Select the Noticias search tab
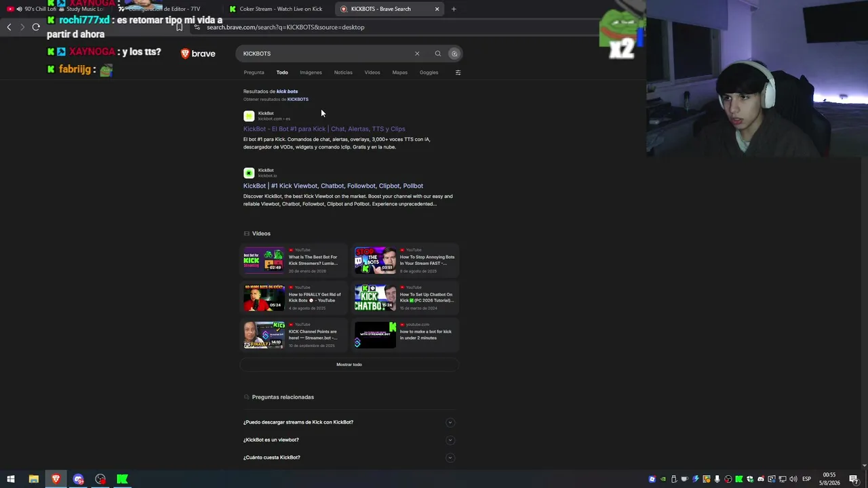 343,73
